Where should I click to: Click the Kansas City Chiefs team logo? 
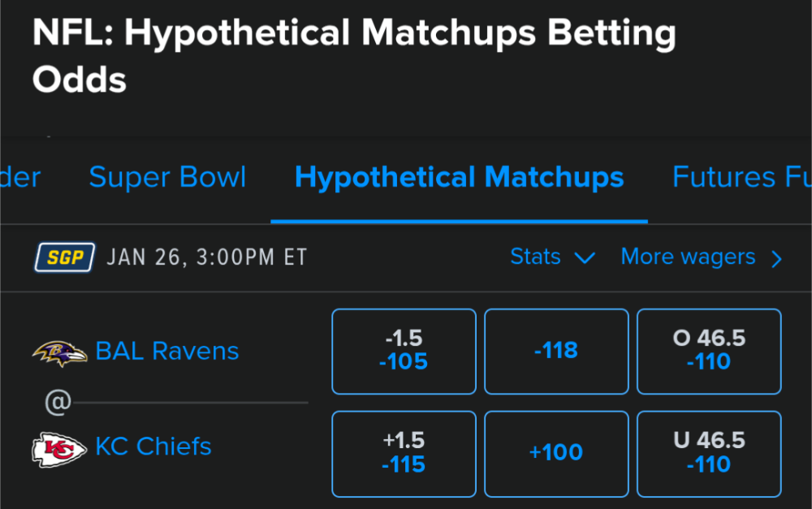(x=59, y=450)
